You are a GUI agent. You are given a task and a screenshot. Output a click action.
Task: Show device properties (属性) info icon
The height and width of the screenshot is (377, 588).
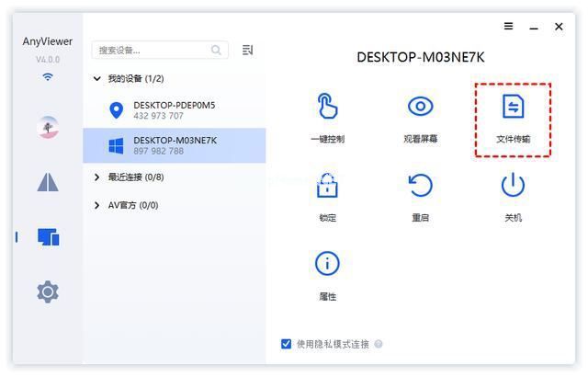point(327,263)
